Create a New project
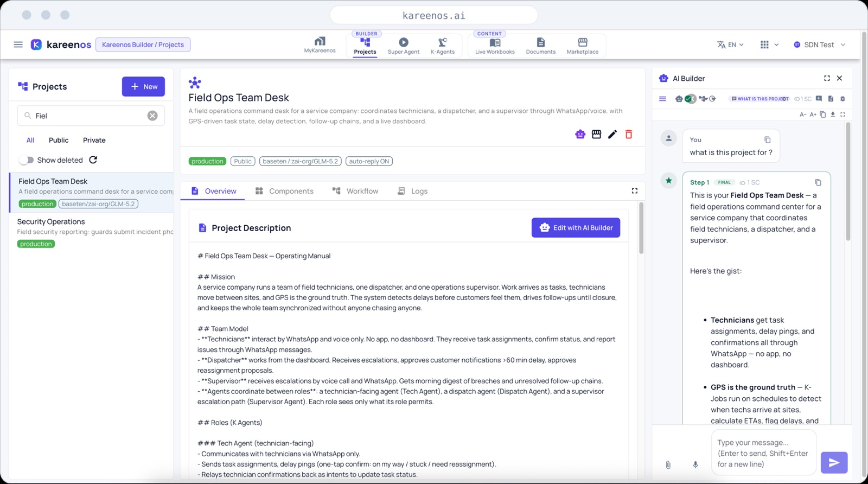The width and height of the screenshot is (868, 484). (143, 86)
